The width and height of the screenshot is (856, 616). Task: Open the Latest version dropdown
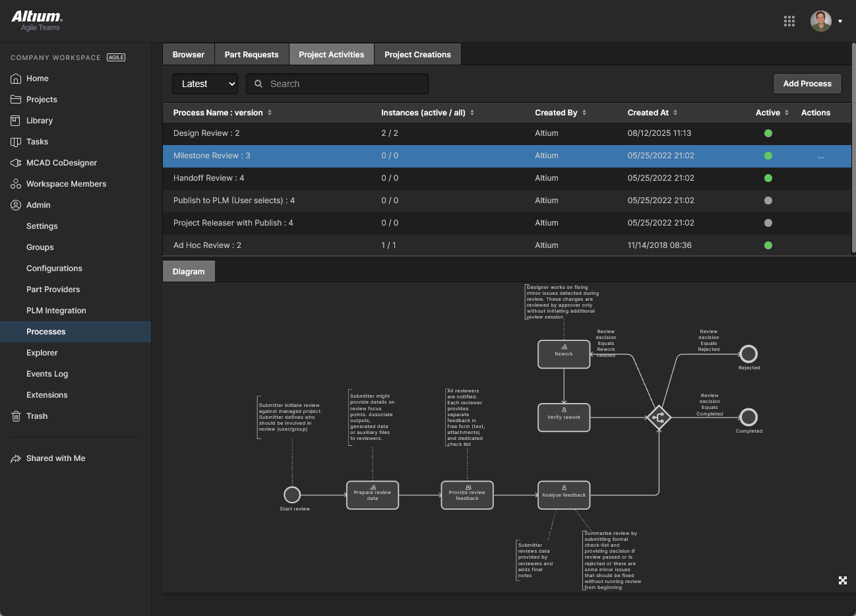point(205,84)
